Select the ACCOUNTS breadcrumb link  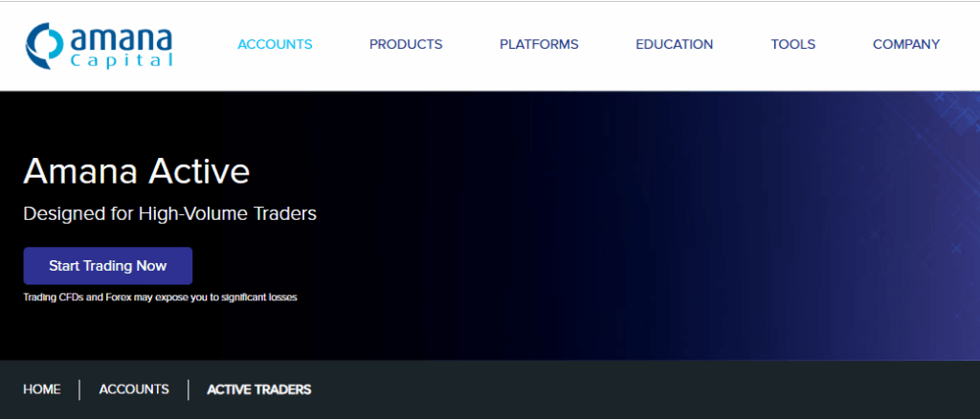coord(134,389)
